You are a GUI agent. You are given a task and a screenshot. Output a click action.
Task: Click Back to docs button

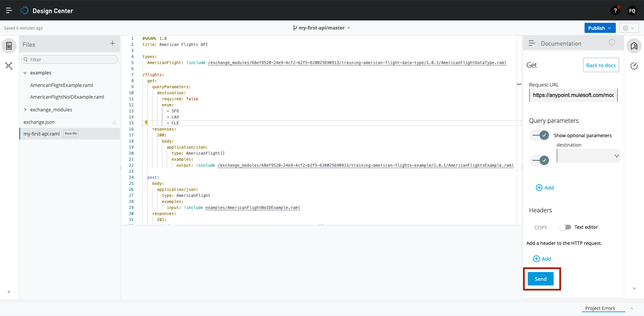[x=601, y=65]
